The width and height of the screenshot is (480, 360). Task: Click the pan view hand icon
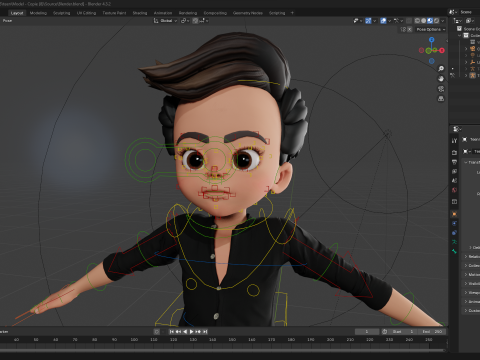441,79
